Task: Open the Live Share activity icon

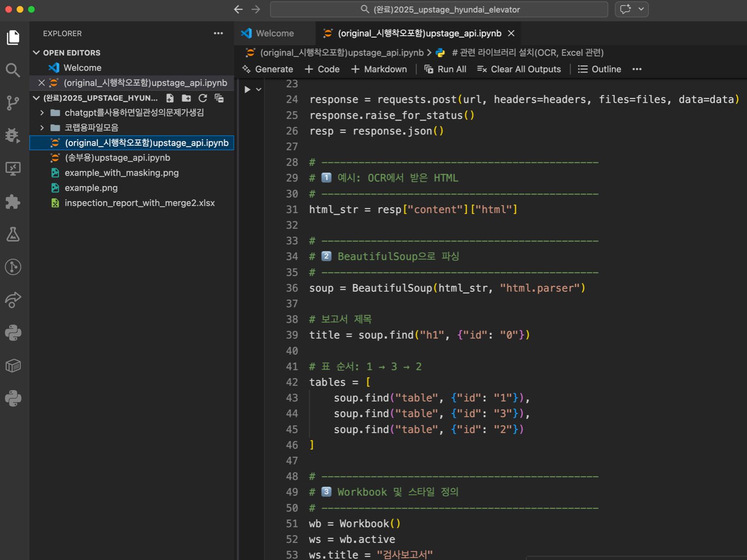Action: pos(13,300)
